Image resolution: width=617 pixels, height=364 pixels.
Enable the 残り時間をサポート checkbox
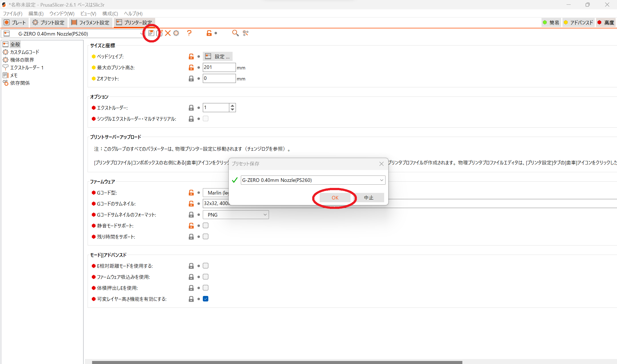tap(206, 236)
